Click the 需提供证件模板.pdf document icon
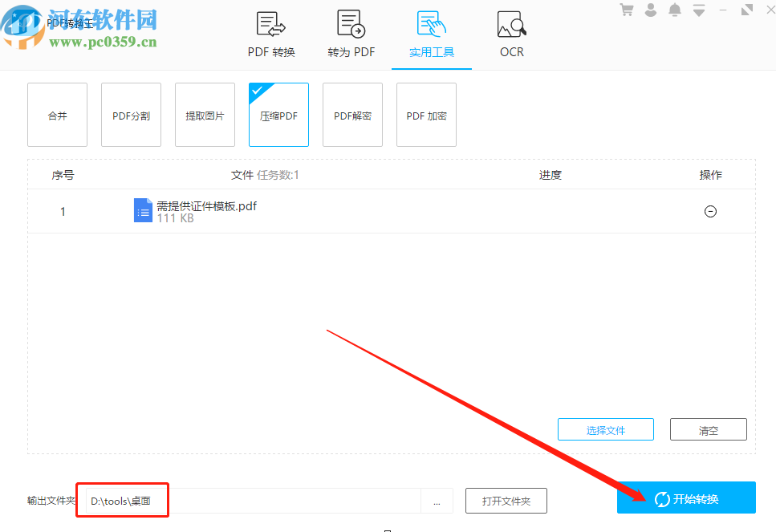The image size is (776, 532). (143, 210)
